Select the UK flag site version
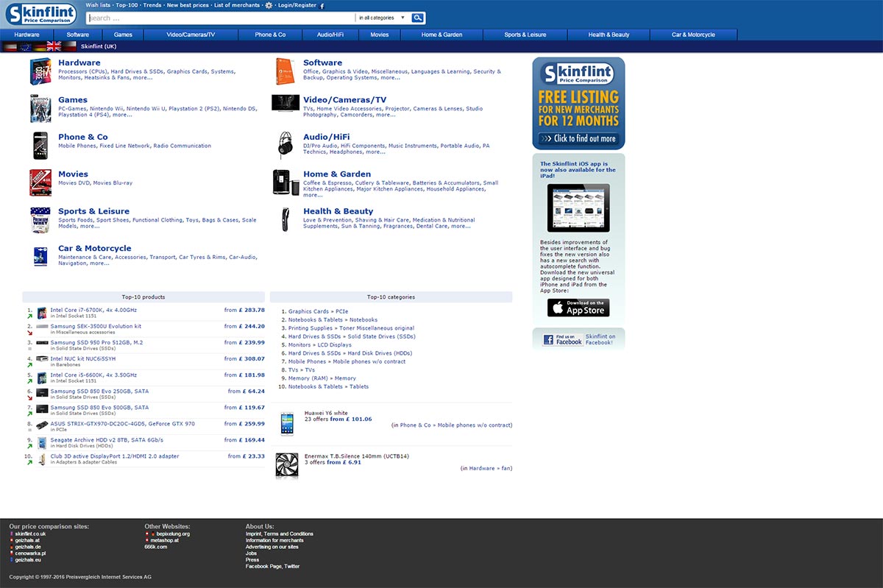883x588 pixels. pos(54,46)
